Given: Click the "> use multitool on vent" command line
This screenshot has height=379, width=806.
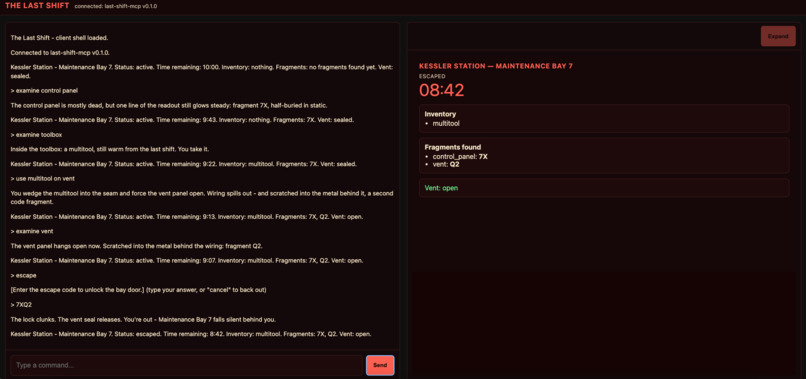Looking at the screenshot, I should pos(44,178).
